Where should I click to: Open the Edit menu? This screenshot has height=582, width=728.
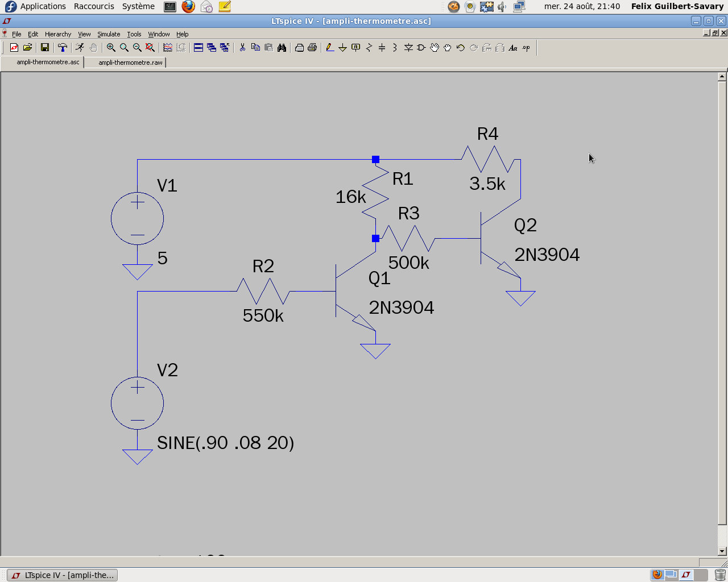pos(33,34)
